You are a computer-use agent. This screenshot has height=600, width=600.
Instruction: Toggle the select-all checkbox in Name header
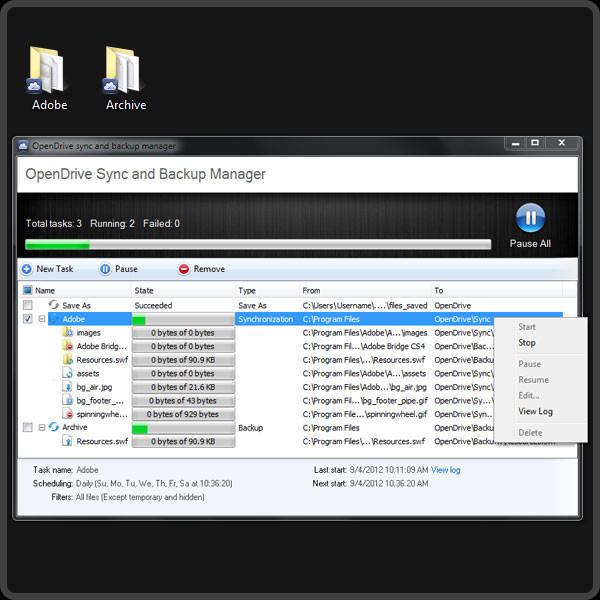coord(28,290)
